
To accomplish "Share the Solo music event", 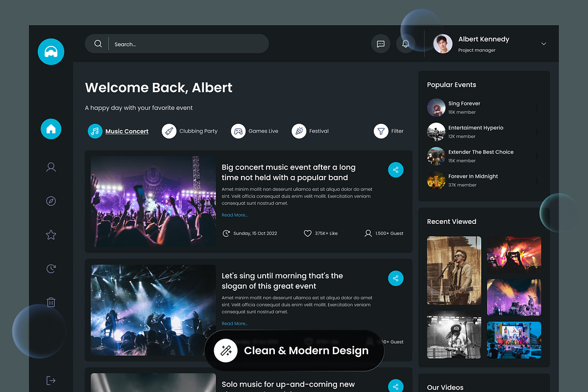I will click(x=395, y=386).
